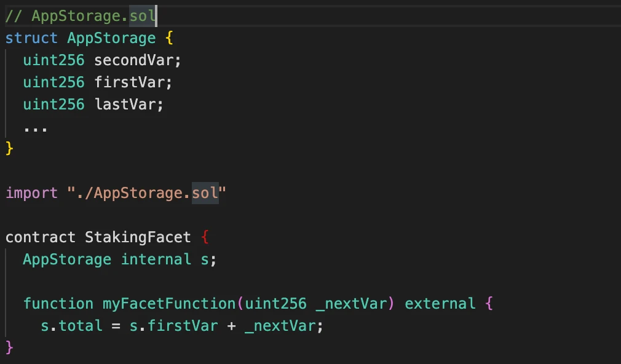The width and height of the screenshot is (621, 364).
Task: Click the "./AppStorage.sol" import path string
Action: point(147,193)
